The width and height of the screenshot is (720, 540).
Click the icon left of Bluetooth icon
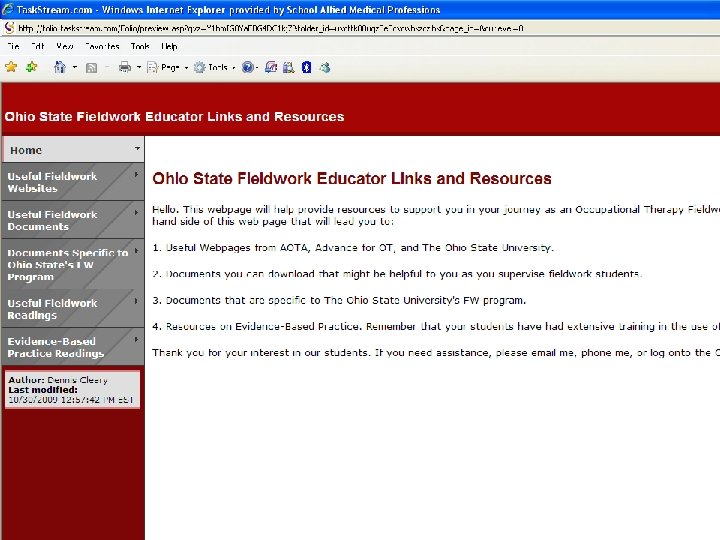288,68
